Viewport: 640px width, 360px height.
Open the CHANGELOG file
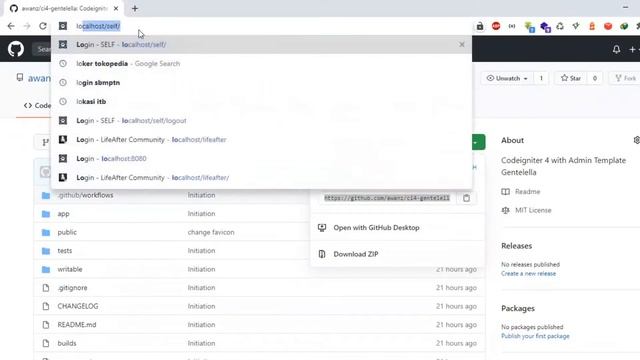tap(78, 306)
